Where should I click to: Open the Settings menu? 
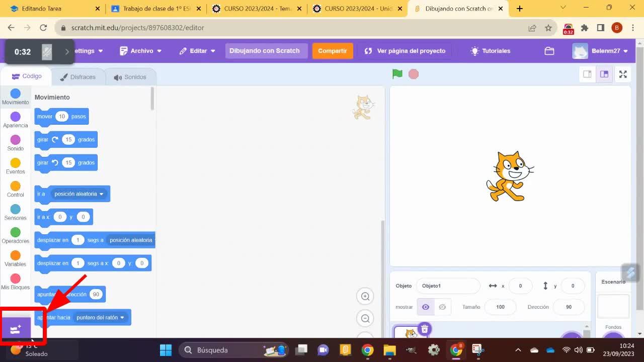click(88, 51)
